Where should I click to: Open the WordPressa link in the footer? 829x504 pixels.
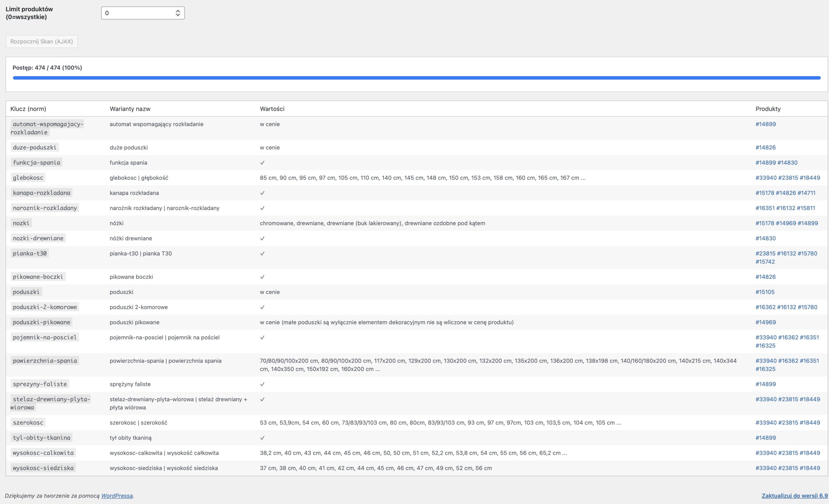coord(116,496)
